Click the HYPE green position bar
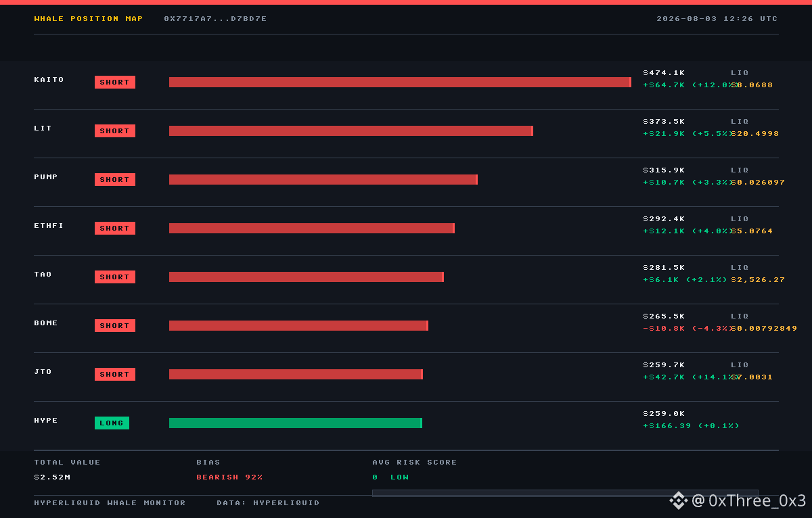Screen dimensions: 812x518 (296, 423)
